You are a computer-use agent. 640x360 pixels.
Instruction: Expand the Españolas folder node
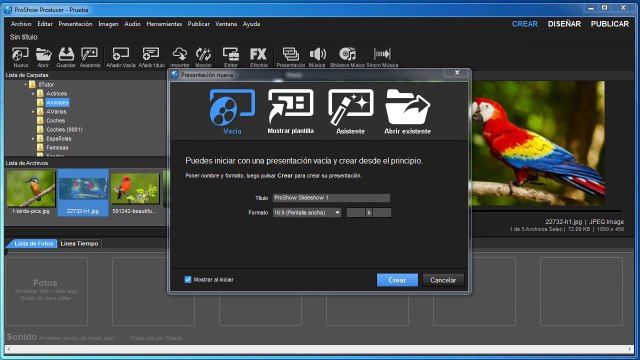[x=33, y=138]
